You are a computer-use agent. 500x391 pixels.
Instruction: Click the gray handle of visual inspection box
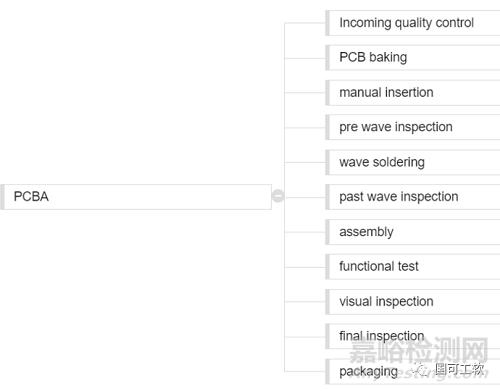(327, 302)
